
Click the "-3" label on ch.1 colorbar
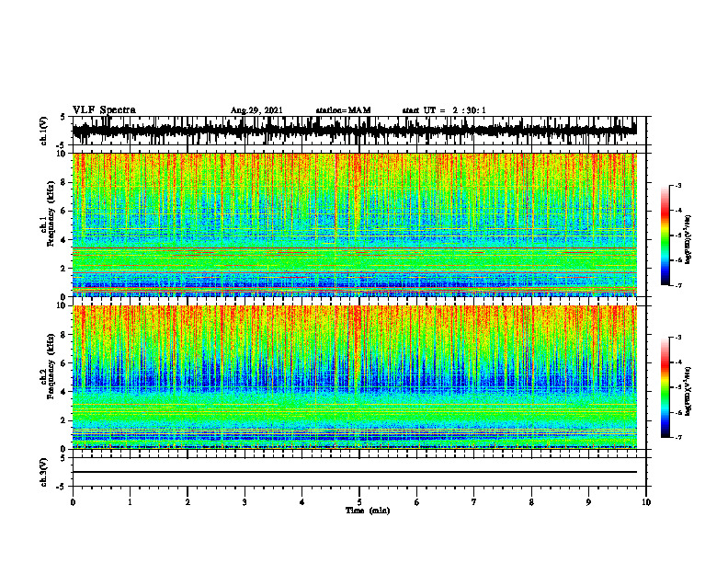click(x=677, y=186)
